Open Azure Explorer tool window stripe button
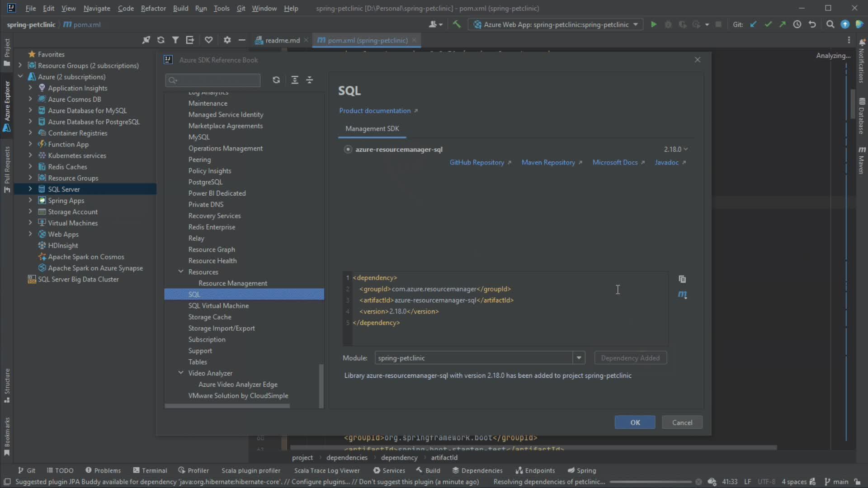The image size is (868, 488). (7, 107)
